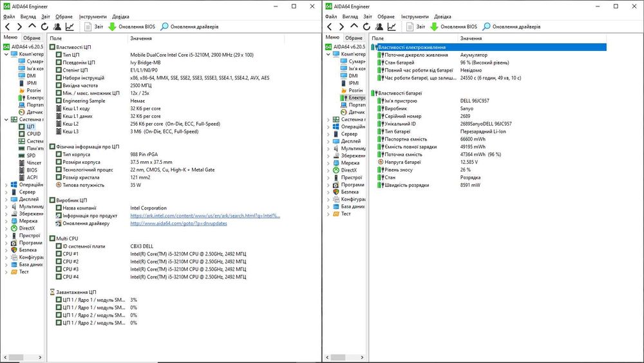
Task: Select ЦП item in left window tree
Action: point(31,126)
